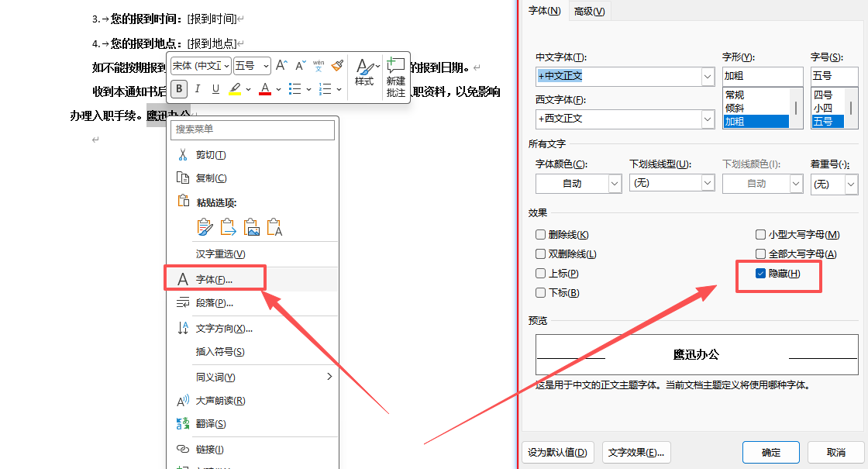The image size is (868, 469).
Task: Open the 字体颜色 color dropdown
Action: click(x=615, y=184)
